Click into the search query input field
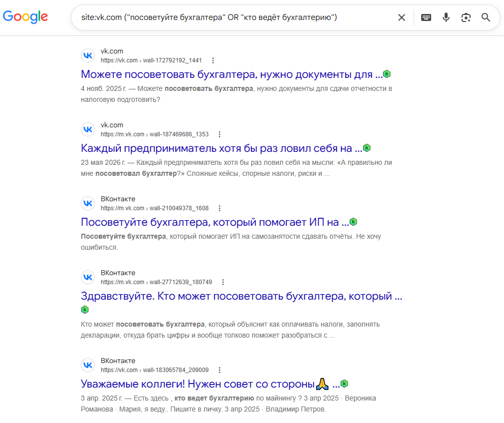Viewport: 504px width, 423px height. click(x=235, y=17)
